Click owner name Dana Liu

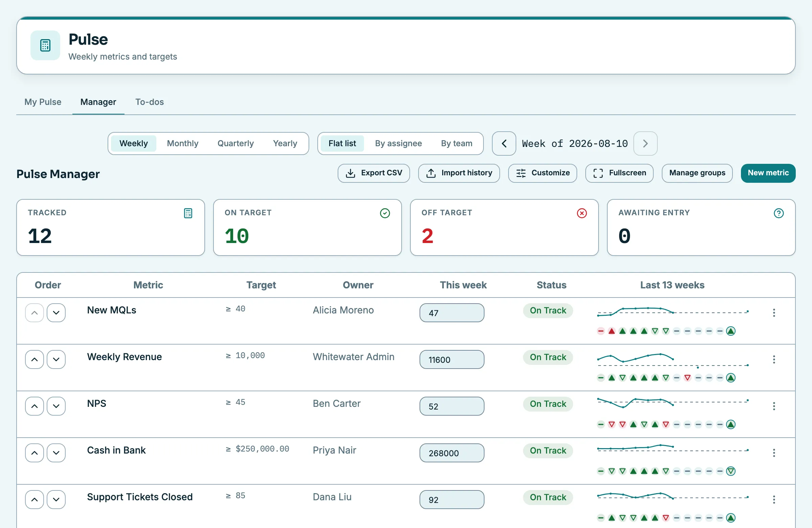coord(332,497)
